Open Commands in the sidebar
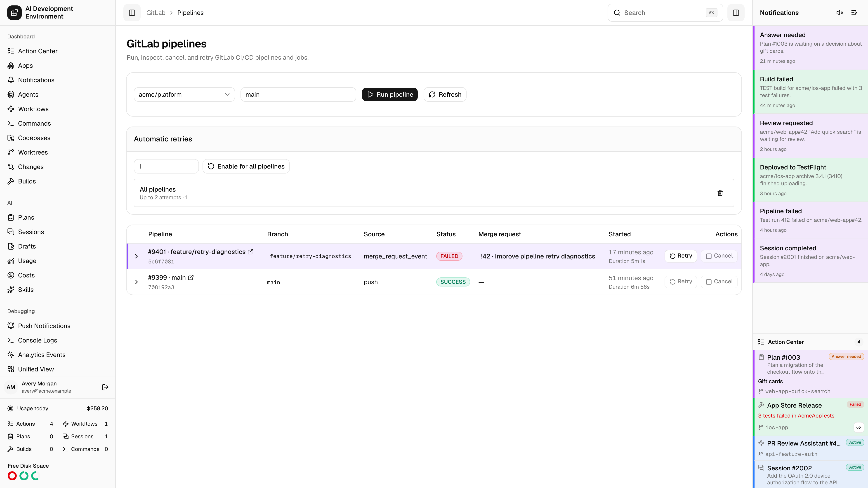868x488 pixels. [58, 124]
